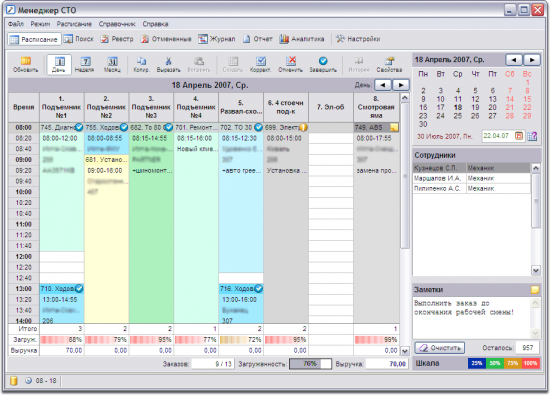Viewport: 550px width, 395px height.
Task: Open the Справочник menu
Action: tap(117, 24)
